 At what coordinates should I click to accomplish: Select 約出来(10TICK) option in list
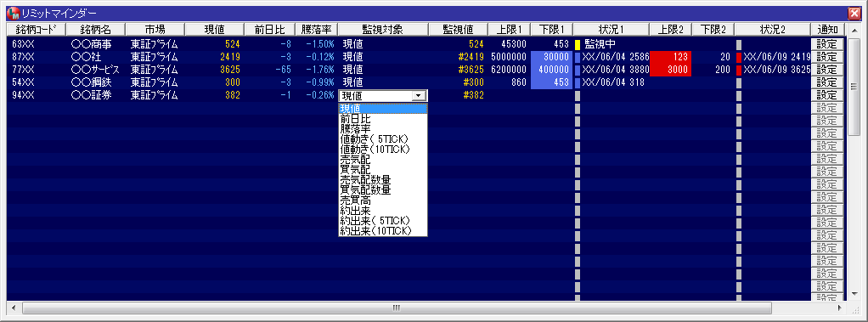[x=376, y=230]
